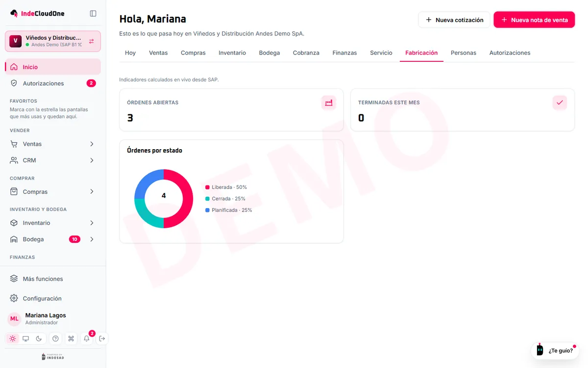Click Nueva nota de venta button
The height and width of the screenshot is (368, 588).
click(x=534, y=20)
